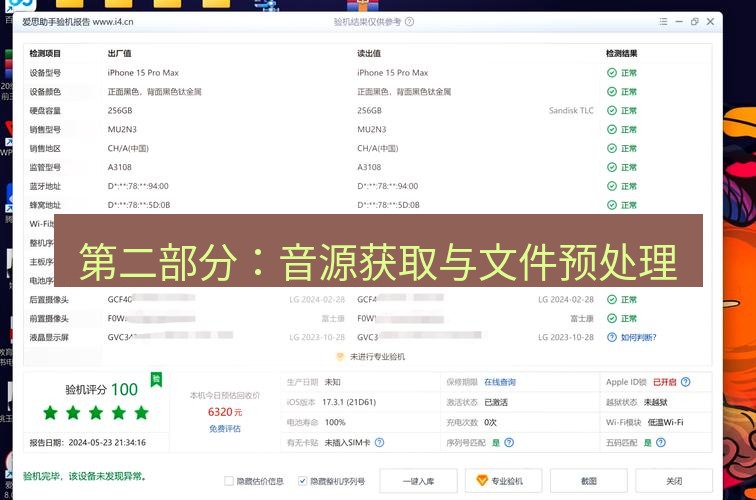This screenshot has width=756, height=500.
Task: Click 正常 check icon for 蓝牙地址 row
Action: tap(612, 186)
